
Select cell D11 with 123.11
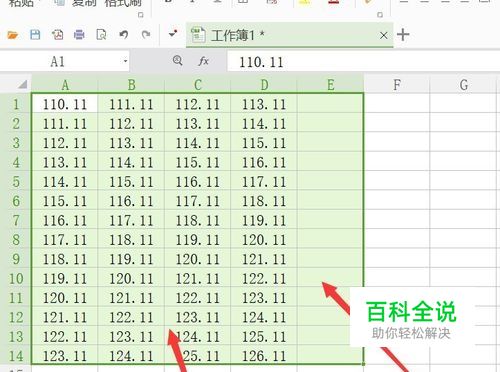pos(264,298)
